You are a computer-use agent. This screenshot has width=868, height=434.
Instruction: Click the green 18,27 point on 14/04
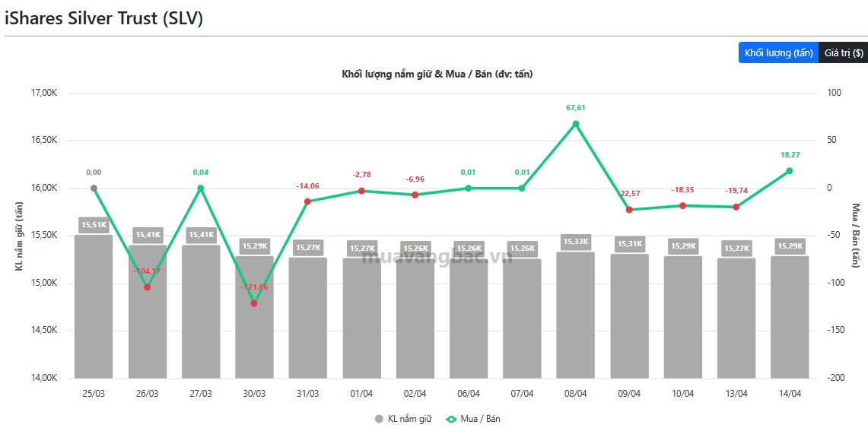coord(790,171)
